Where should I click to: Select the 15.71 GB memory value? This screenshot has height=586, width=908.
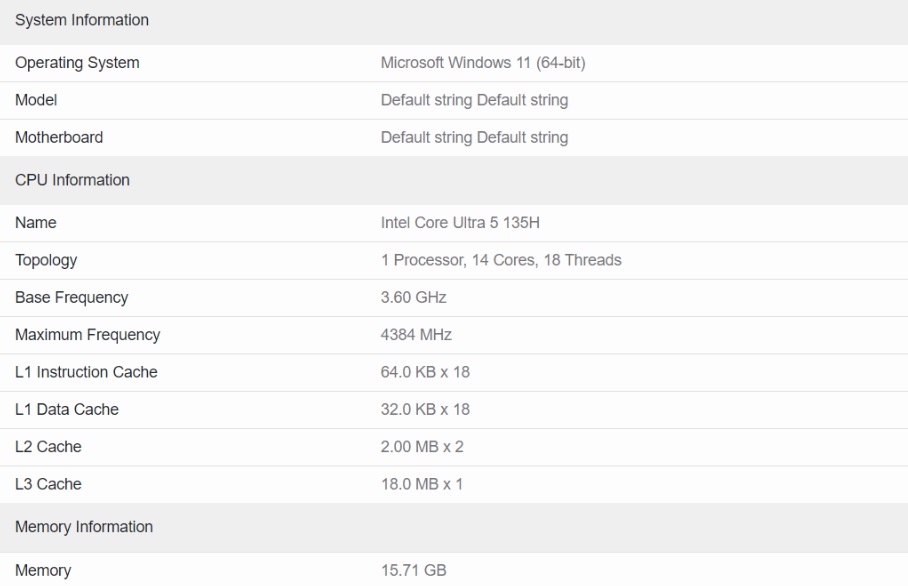(x=413, y=570)
